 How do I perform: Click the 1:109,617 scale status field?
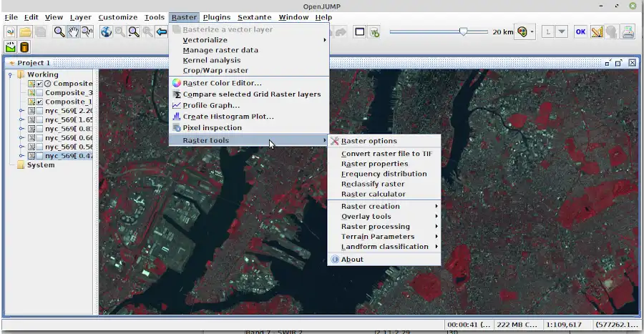[x=567, y=325]
